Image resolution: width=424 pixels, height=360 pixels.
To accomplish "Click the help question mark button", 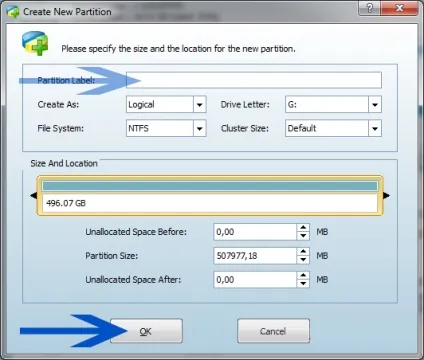I will click(369, 8).
